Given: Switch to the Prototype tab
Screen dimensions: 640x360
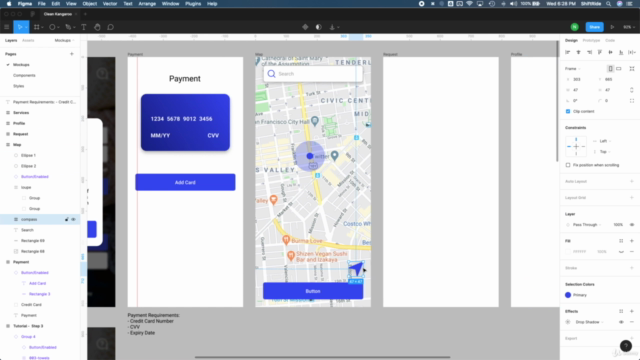Looking at the screenshot, I should click(591, 40).
